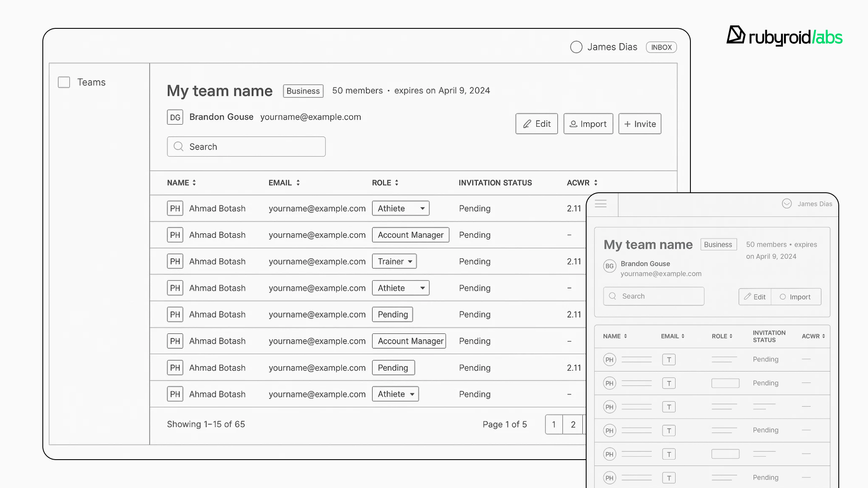Viewport: 868px width, 488px height.
Task: Sort the table by NAME column arrows
Action: click(194, 183)
